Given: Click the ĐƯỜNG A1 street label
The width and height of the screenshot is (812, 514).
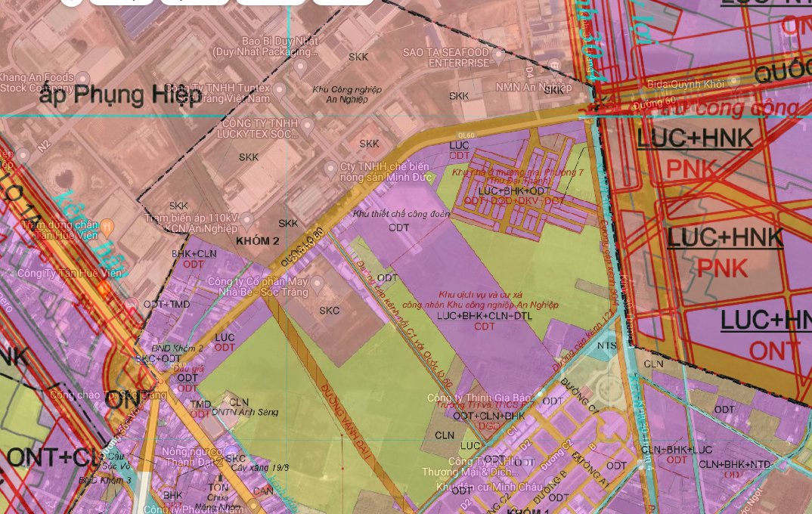Looking at the screenshot, I should pos(590,469).
